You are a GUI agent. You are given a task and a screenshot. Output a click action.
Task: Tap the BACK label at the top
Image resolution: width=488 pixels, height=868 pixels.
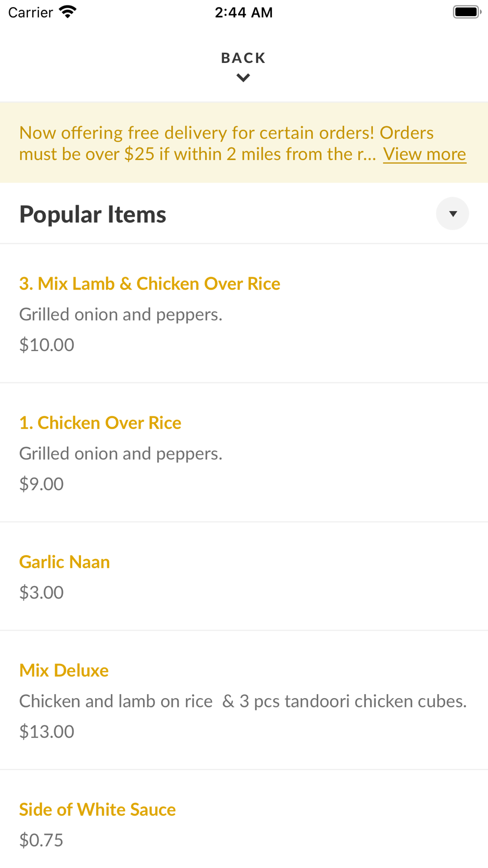pyautogui.click(x=243, y=58)
